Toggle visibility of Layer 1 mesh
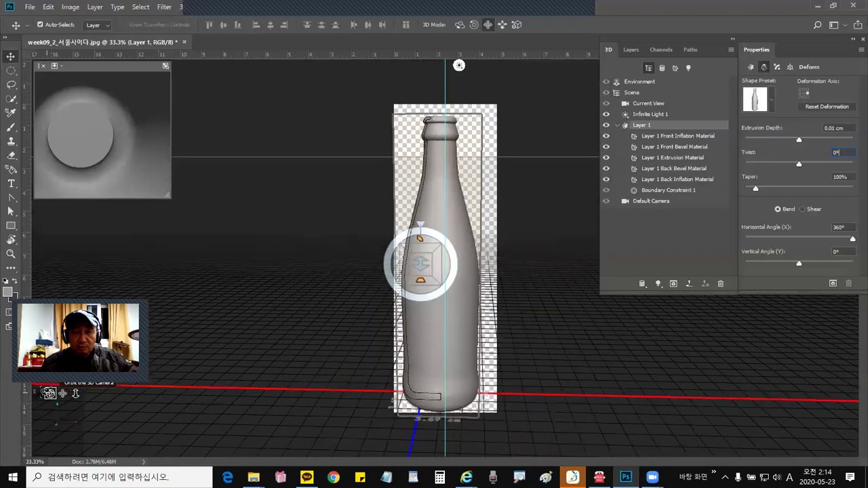 606,125
